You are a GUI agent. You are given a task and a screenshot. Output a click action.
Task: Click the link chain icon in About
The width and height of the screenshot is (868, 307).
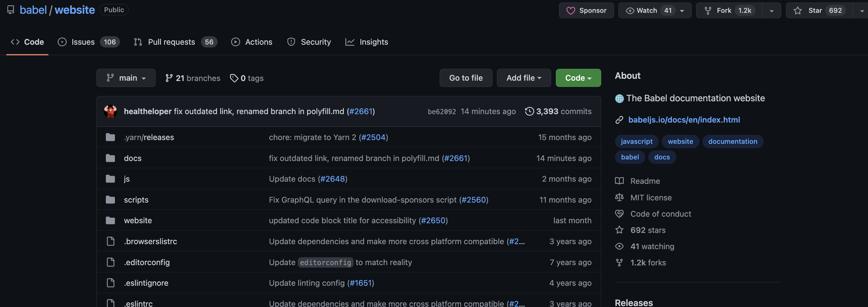tap(619, 120)
